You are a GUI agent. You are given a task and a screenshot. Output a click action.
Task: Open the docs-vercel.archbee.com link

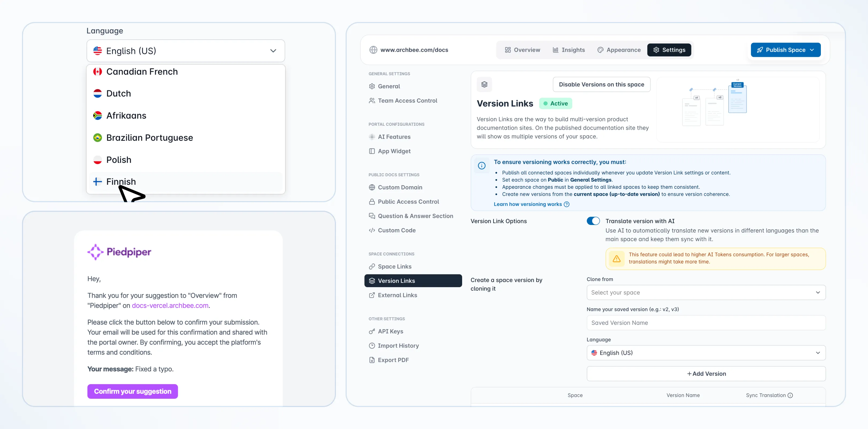point(170,306)
